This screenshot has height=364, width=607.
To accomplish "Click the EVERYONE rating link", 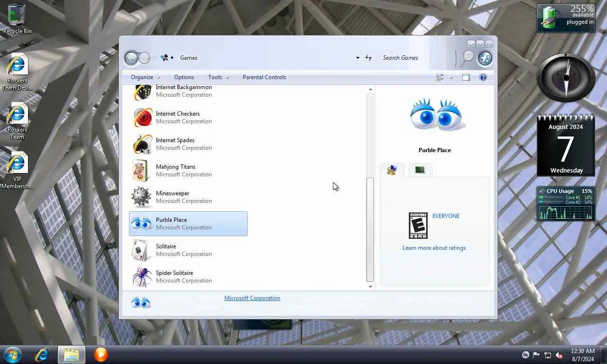I will pos(446,216).
